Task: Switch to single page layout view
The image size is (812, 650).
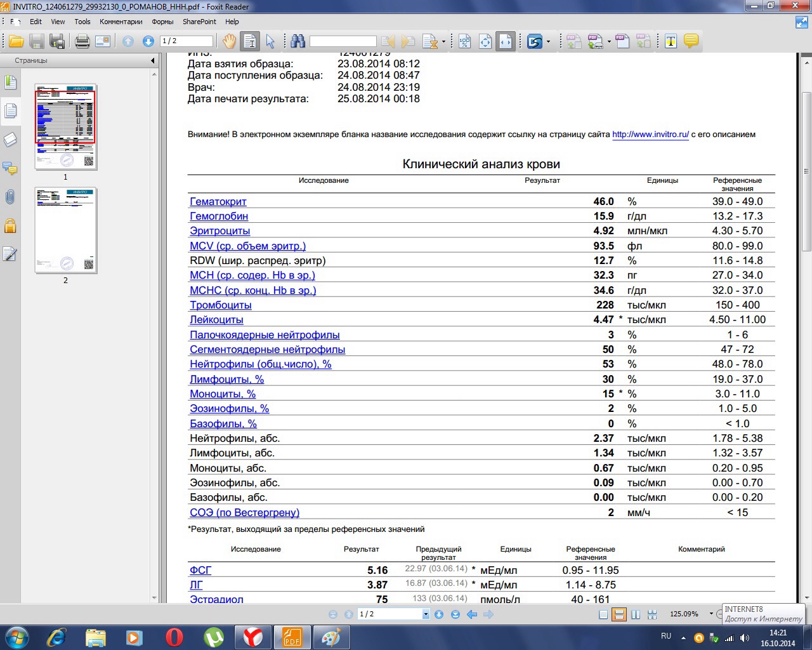Action: pos(603,614)
